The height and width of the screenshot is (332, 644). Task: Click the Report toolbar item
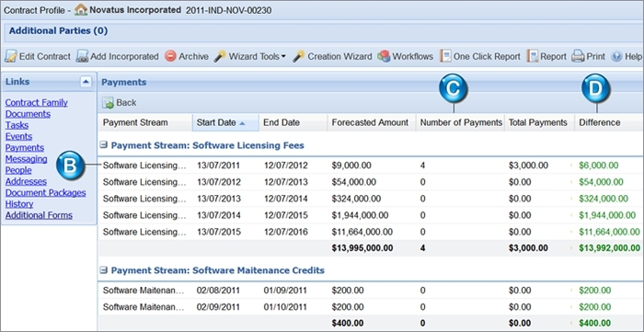coord(546,56)
